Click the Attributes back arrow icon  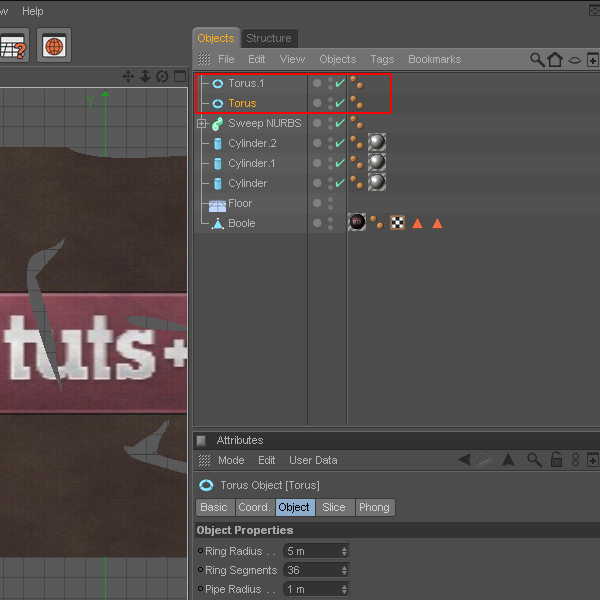point(465,460)
